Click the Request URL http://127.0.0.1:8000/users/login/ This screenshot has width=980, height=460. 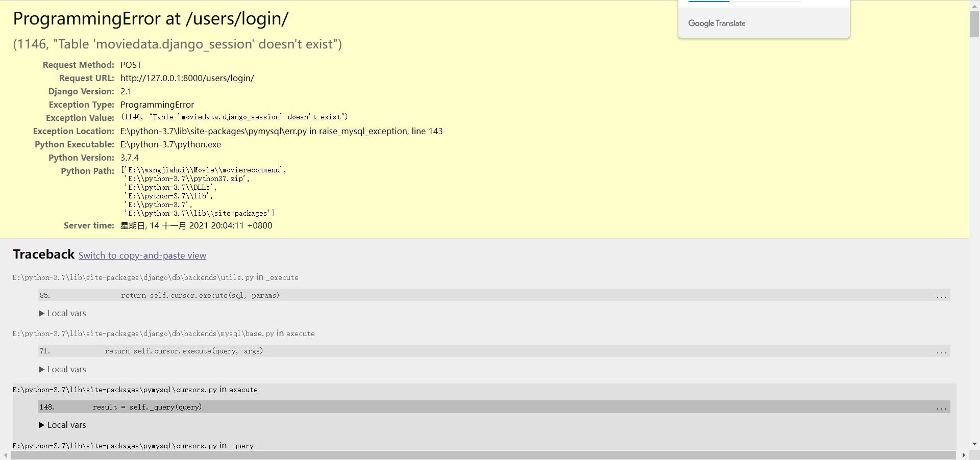pos(187,78)
